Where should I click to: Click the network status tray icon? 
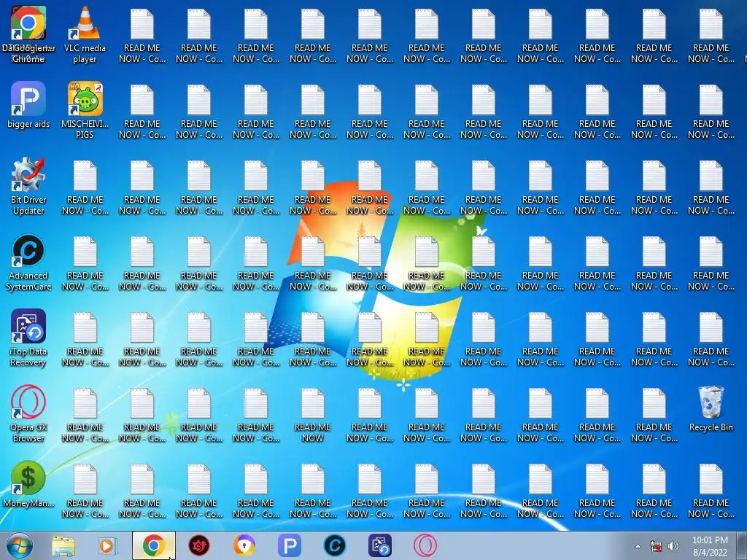pos(656,547)
